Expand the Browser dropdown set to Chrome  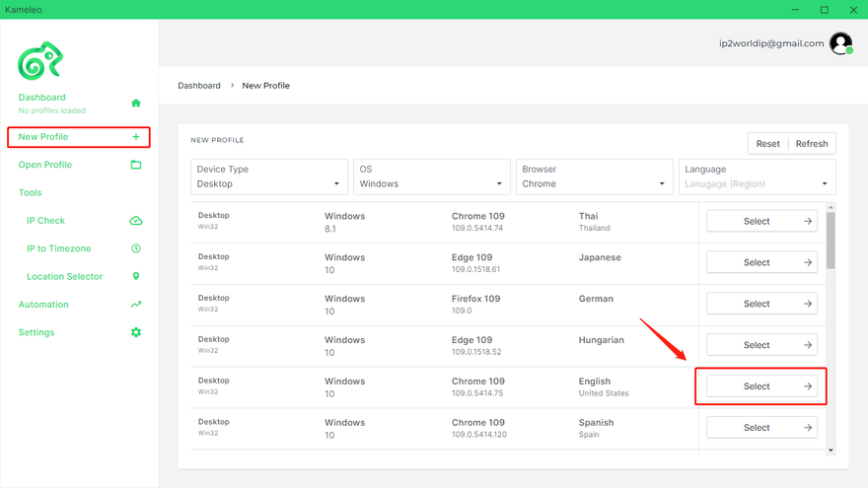point(595,177)
